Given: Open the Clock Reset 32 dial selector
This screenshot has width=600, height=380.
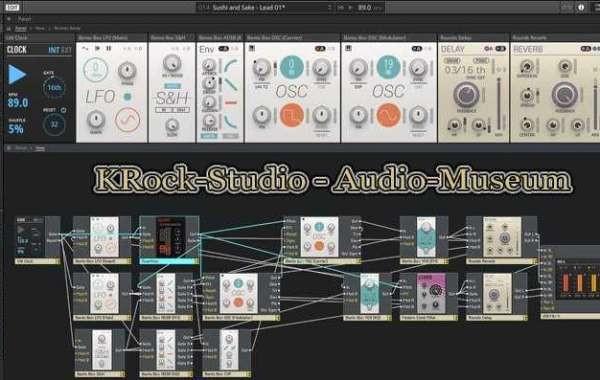Looking at the screenshot, I should point(54,124).
